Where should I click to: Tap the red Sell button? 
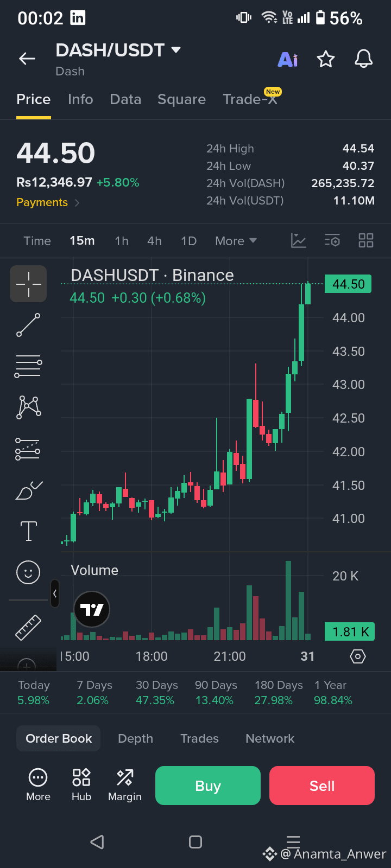[x=322, y=786]
